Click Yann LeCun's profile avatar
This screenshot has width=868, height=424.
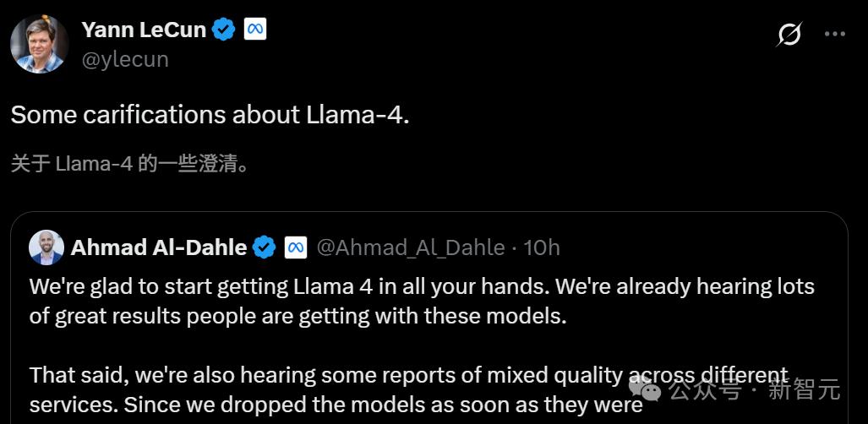coord(40,44)
